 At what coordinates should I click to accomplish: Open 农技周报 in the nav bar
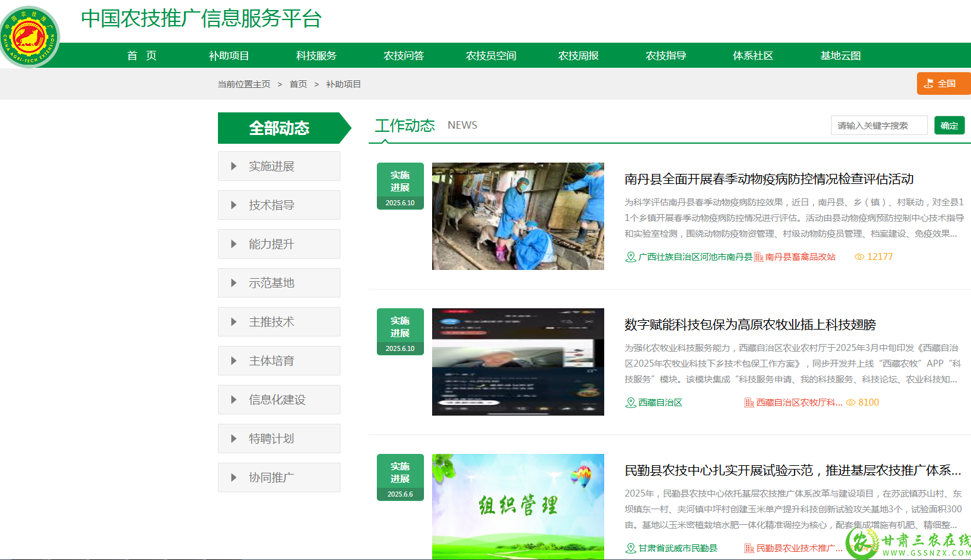point(578,56)
